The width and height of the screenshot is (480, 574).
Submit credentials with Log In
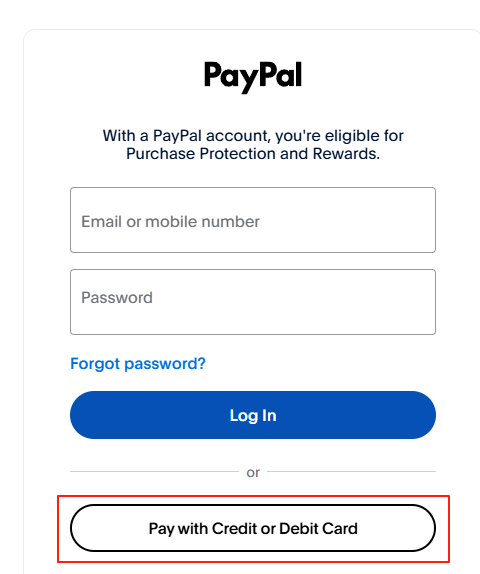(253, 415)
